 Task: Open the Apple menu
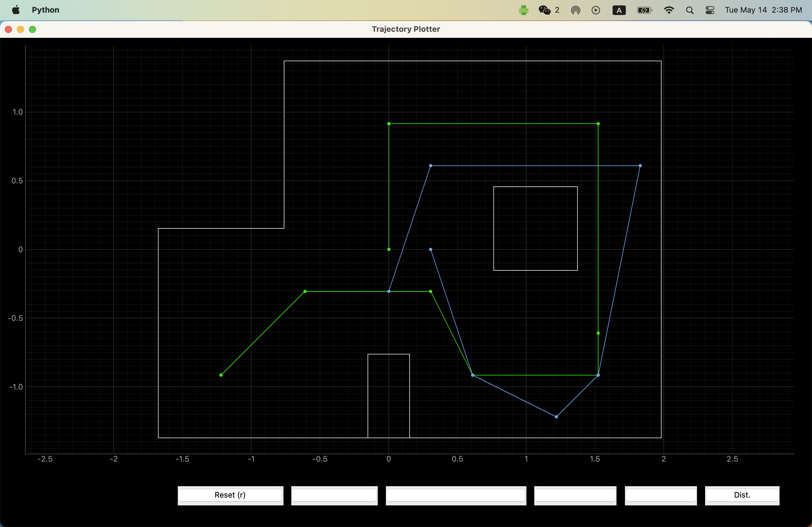[x=16, y=10]
